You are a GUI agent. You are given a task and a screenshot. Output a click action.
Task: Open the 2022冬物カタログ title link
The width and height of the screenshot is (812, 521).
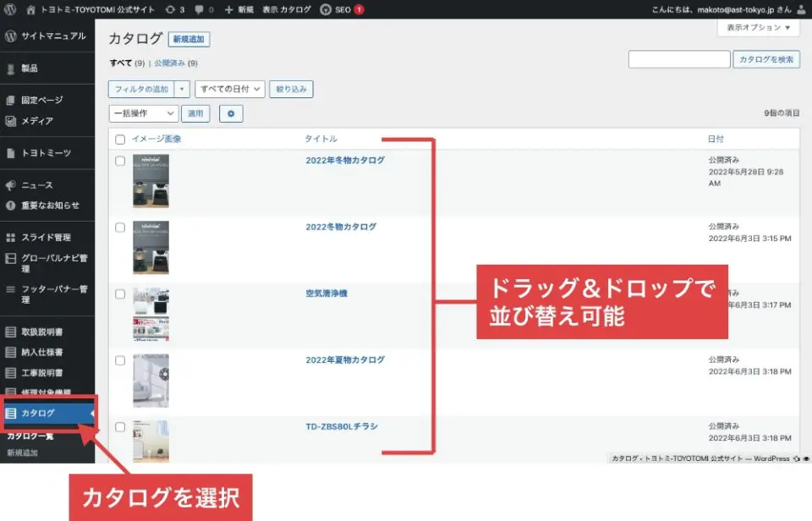[341, 227]
